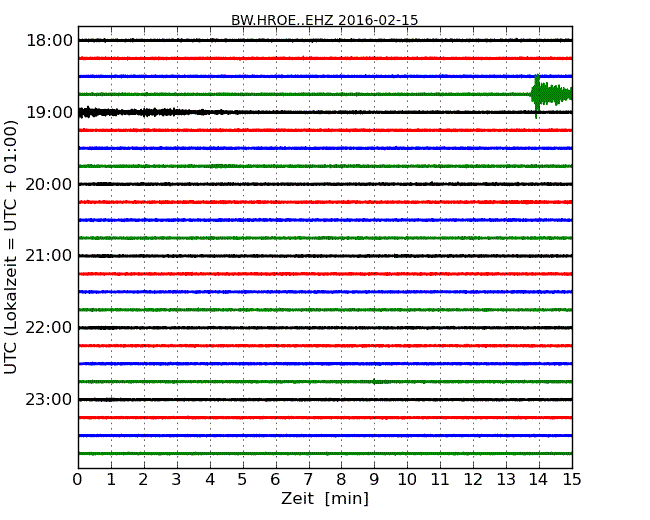Click the x-axis tick label 13
The width and height of the screenshot is (650, 520).
(506, 480)
